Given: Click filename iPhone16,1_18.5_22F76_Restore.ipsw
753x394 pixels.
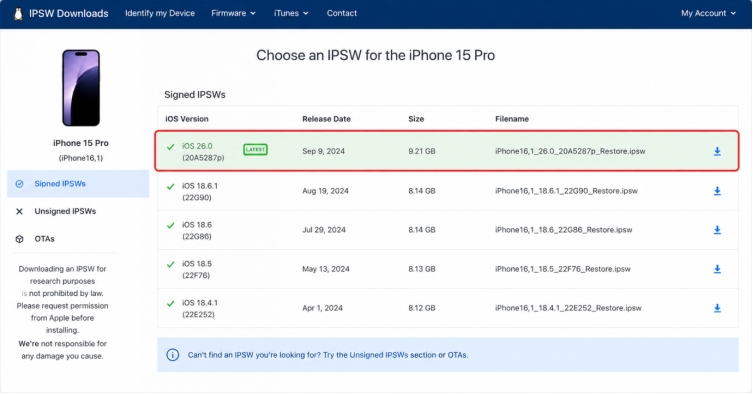Looking at the screenshot, I should (x=562, y=269).
